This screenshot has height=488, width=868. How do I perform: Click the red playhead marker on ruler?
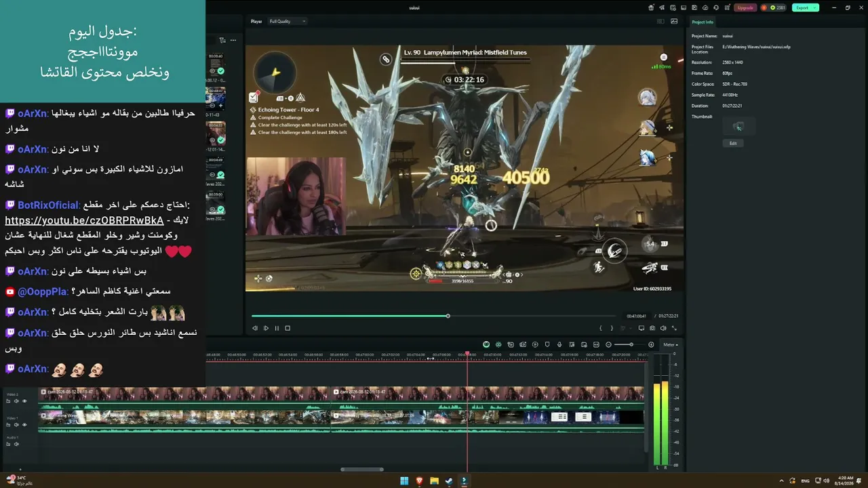pyautogui.click(x=467, y=354)
